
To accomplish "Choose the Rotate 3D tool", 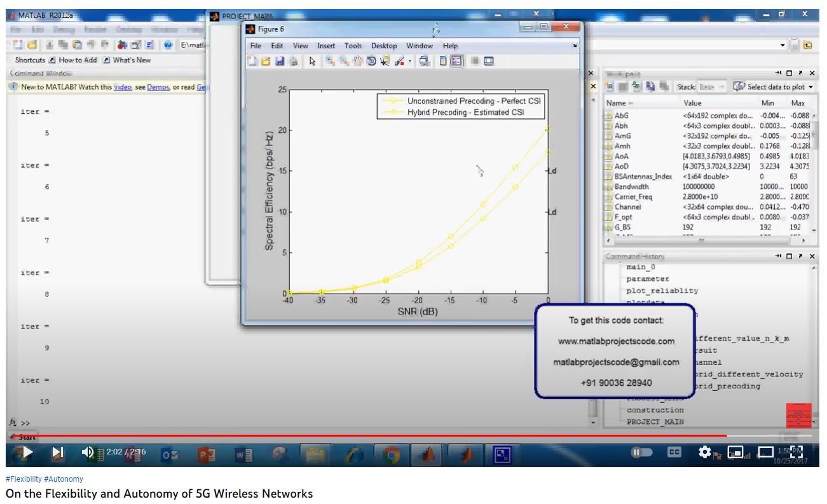I will pos(371,62).
